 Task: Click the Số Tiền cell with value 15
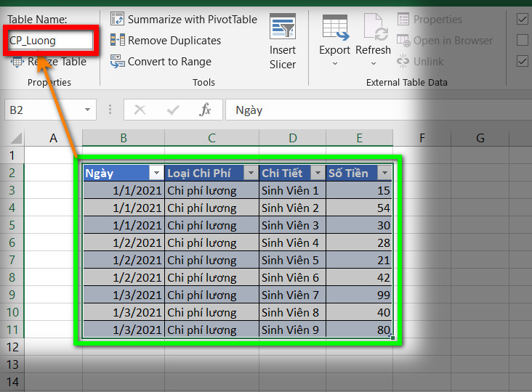[x=359, y=190]
